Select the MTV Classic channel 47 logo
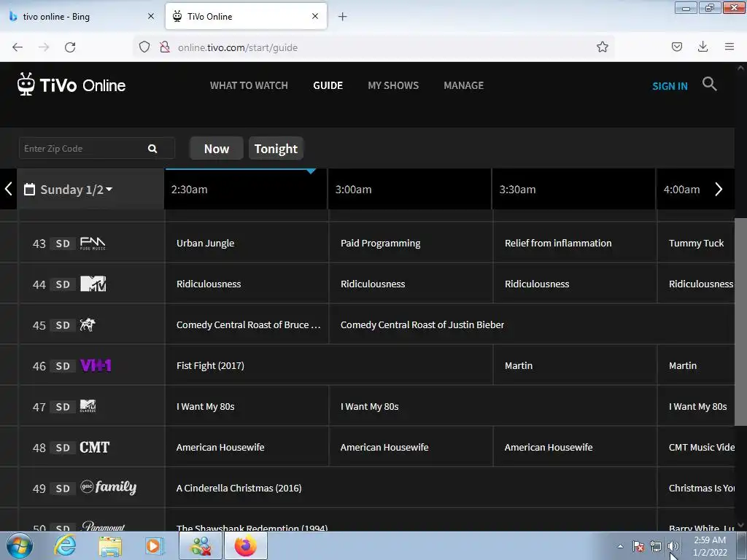747x560 pixels. (88, 406)
